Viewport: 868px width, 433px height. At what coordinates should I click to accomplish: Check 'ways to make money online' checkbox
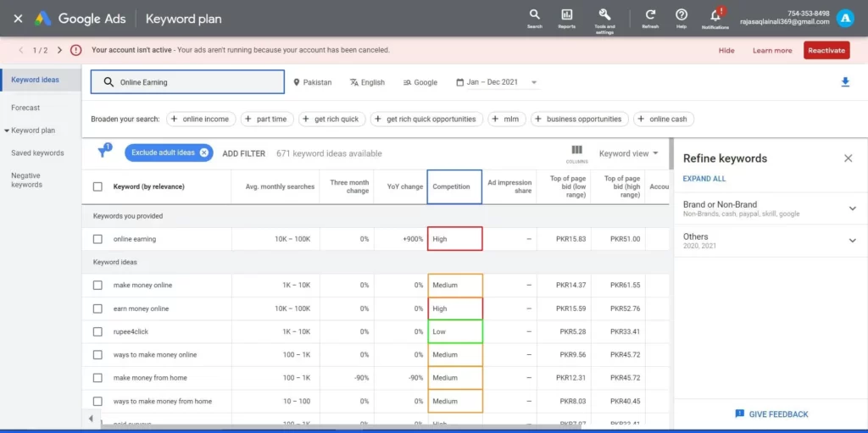[x=97, y=354]
